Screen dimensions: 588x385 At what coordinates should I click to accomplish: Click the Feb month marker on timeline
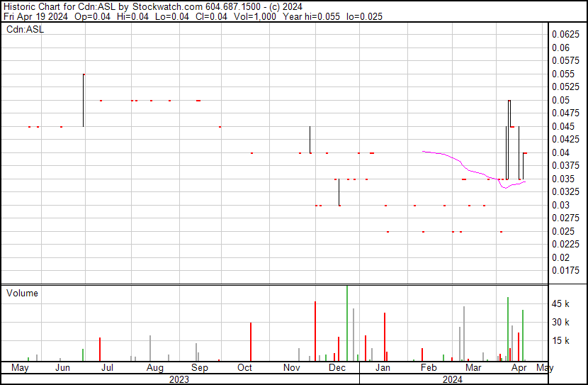pos(429,367)
